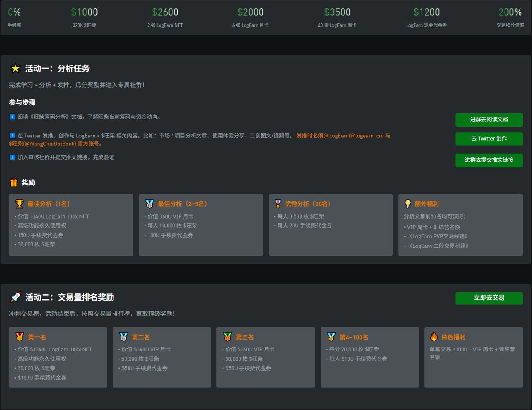532x410 pixels.
Task: Click 每人 20U 手续费代金券 line
Action: pyautogui.click(x=303, y=226)
